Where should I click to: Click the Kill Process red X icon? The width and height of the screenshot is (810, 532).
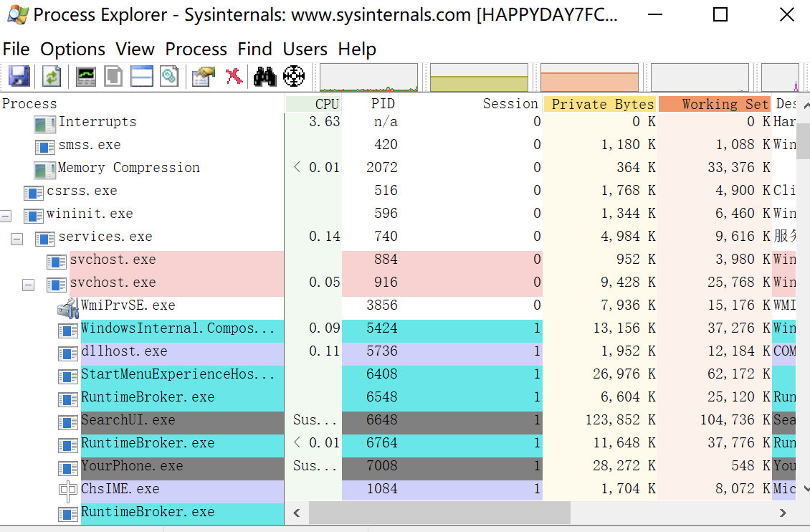(234, 77)
